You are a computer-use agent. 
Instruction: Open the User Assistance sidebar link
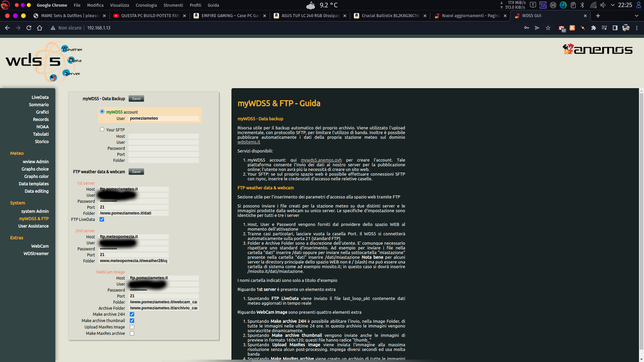(34, 226)
